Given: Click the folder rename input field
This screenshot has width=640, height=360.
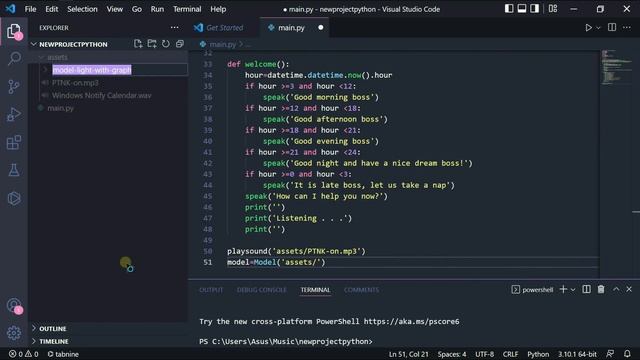Looking at the screenshot, I should click(119, 70).
